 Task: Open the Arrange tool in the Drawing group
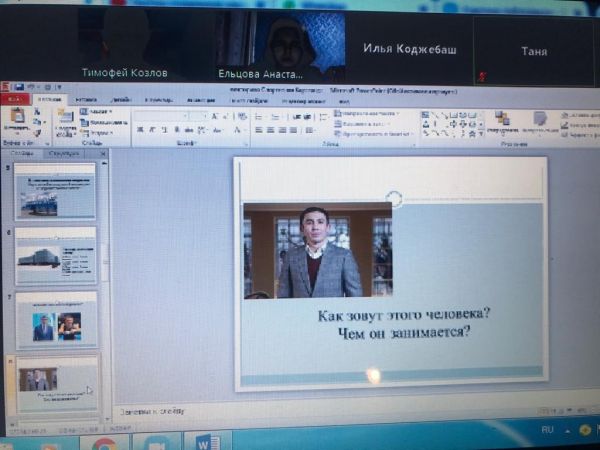(502, 121)
